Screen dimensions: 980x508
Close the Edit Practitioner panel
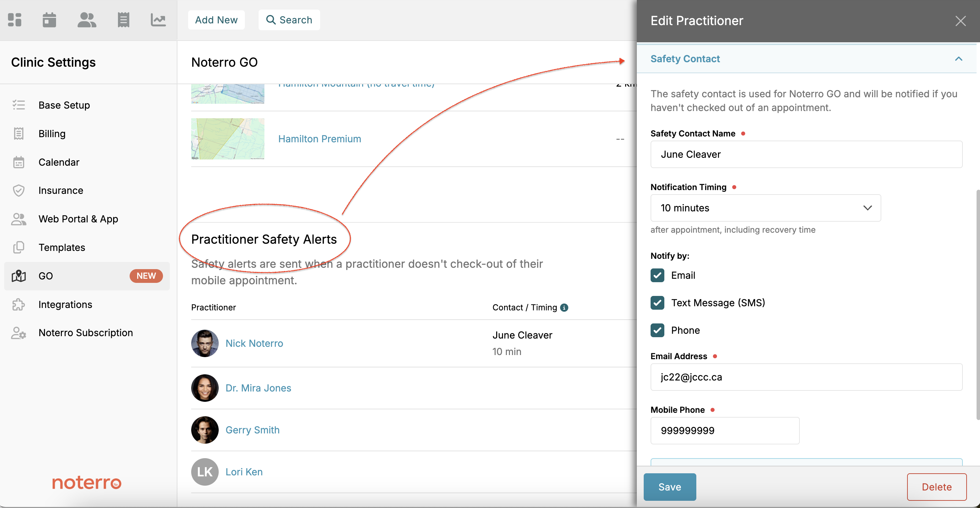click(960, 21)
